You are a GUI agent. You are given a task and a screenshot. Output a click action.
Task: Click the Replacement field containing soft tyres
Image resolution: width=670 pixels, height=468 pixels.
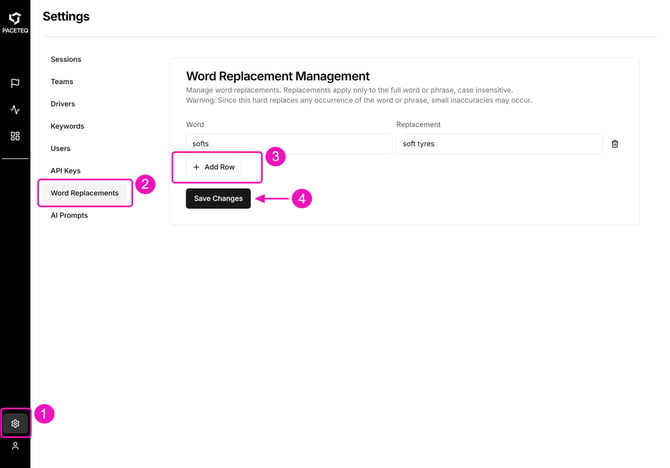click(499, 144)
